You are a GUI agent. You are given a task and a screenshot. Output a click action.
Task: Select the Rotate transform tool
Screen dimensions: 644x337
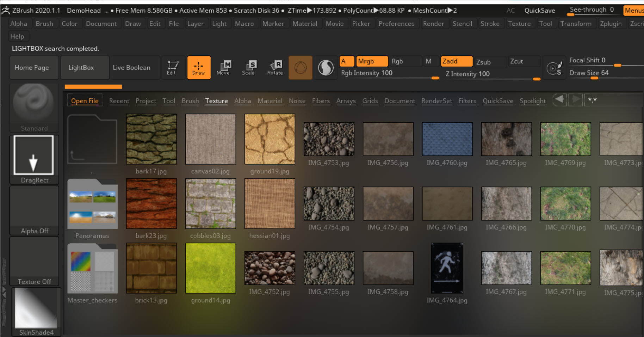[x=275, y=67]
